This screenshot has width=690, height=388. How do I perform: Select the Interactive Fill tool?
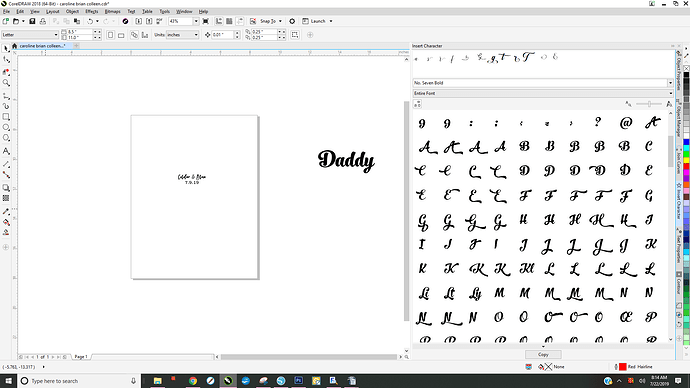coord(6,222)
